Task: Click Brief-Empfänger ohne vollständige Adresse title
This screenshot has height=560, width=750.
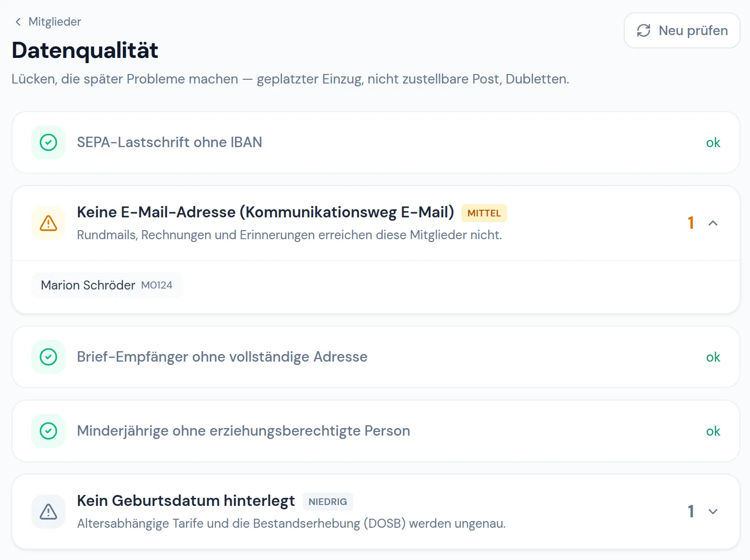Action: [x=222, y=357]
